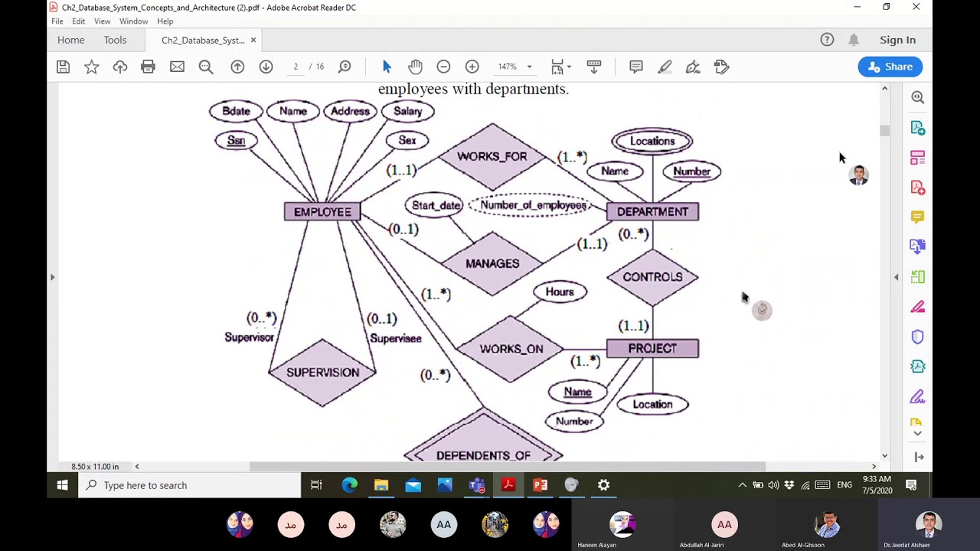Open Export PDF tool in right pane
The image size is (980, 551).
[x=917, y=128]
